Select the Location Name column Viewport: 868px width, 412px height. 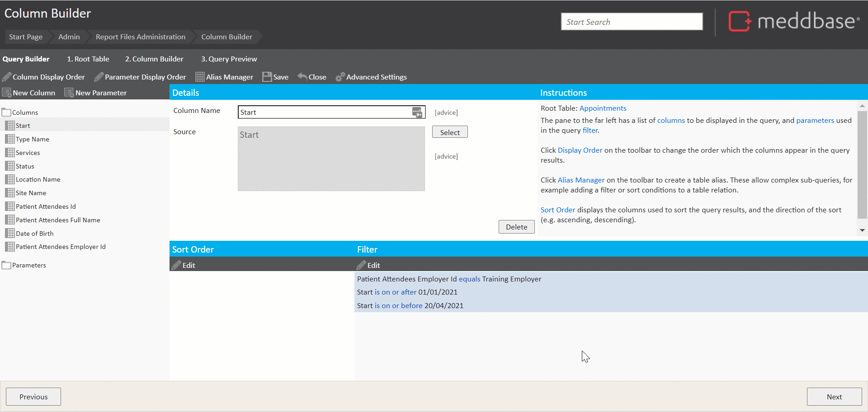[38, 179]
